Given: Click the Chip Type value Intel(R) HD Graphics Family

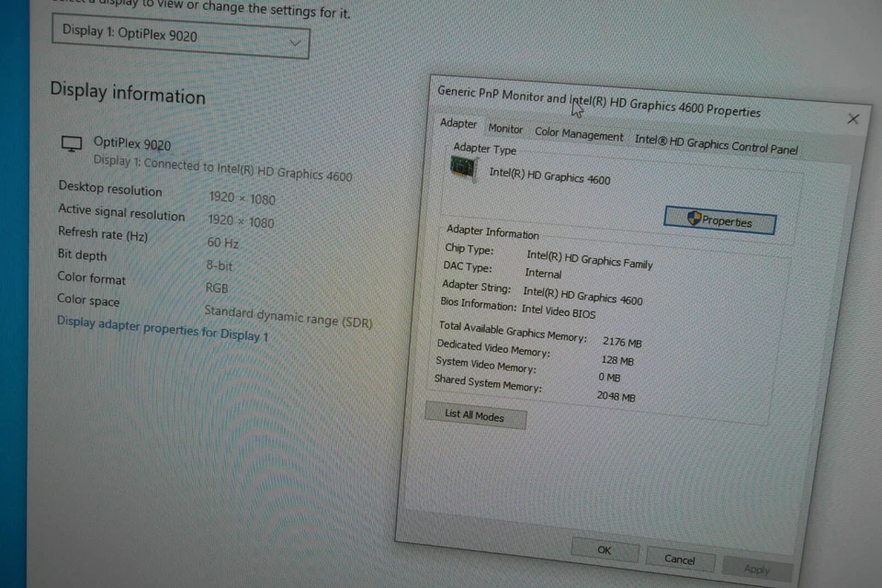Looking at the screenshot, I should coord(589,259).
